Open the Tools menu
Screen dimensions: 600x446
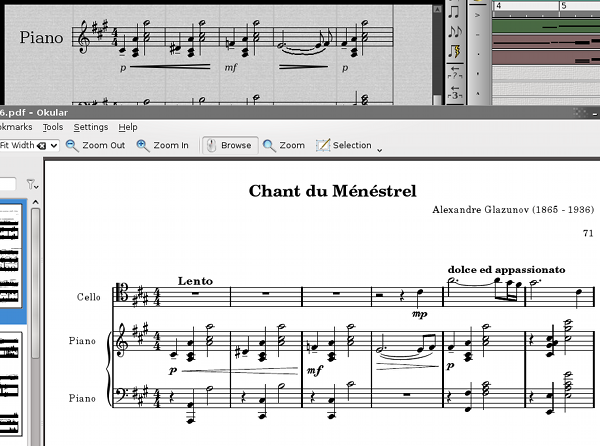53,127
